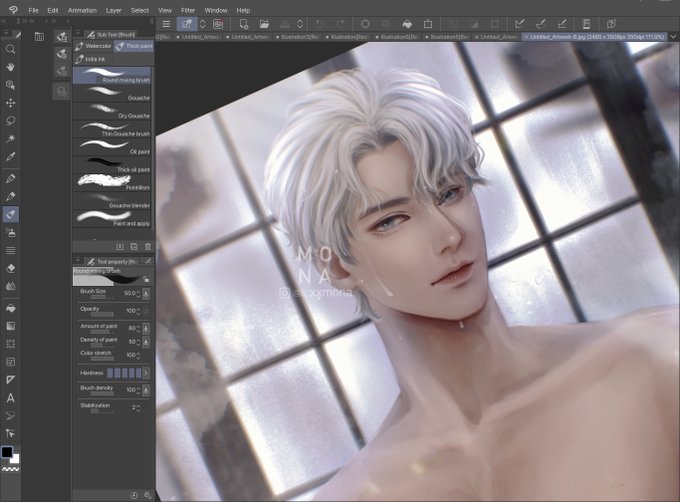The height and width of the screenshot is (502, 680).
Task: Adjust the Opacity slider
Action: tap(102, 314)
